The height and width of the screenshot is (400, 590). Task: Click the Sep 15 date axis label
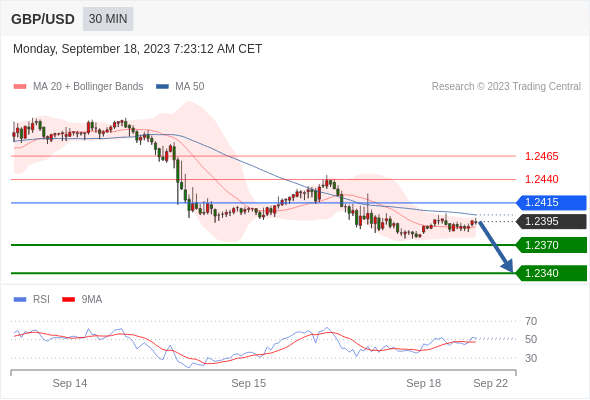(248, 383)
